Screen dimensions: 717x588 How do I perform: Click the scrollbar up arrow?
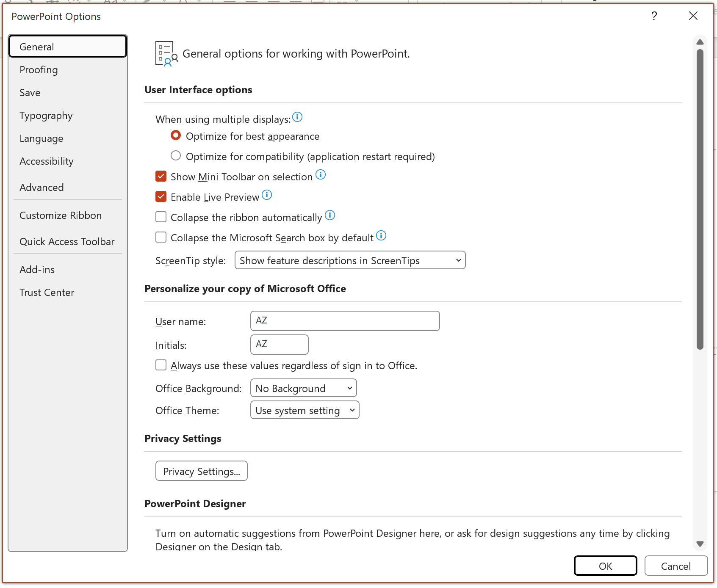coord(700,42)
